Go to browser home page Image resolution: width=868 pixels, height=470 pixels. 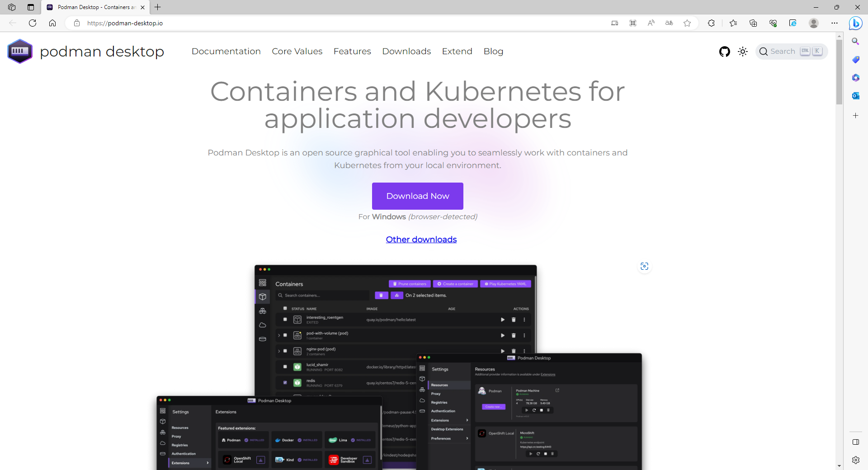point(52,23)
